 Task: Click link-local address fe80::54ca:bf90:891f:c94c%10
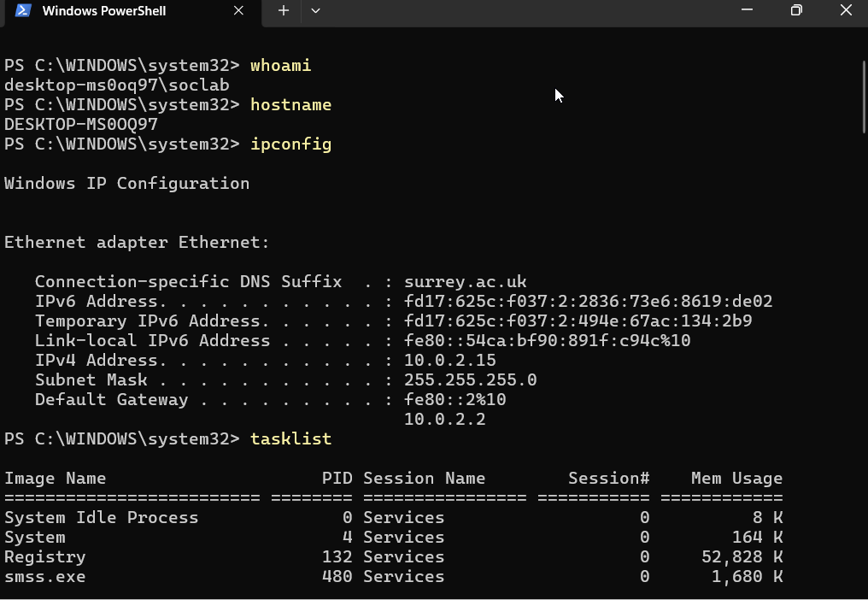click(547, 340)
